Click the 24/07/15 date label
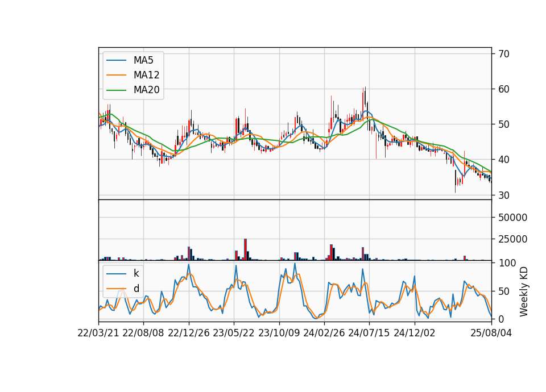Image resolution: width=546 pixels, height=392 pixels. [369, 333]
